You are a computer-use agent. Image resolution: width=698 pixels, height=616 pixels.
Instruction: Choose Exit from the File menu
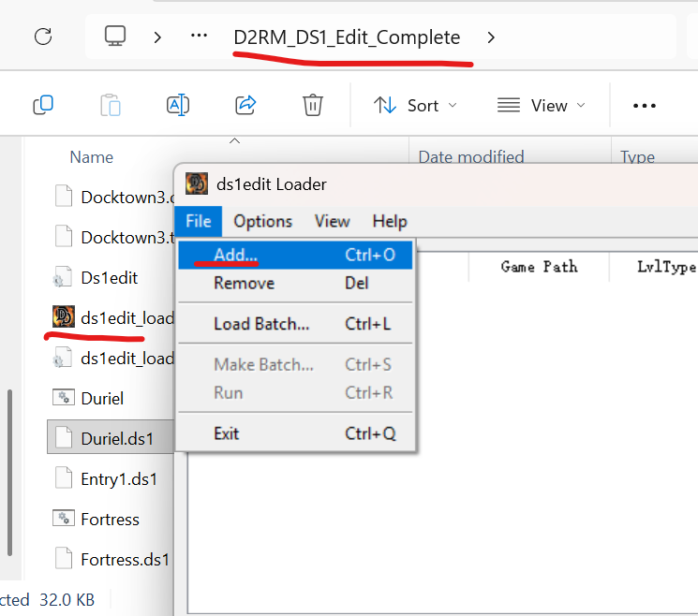295,433
